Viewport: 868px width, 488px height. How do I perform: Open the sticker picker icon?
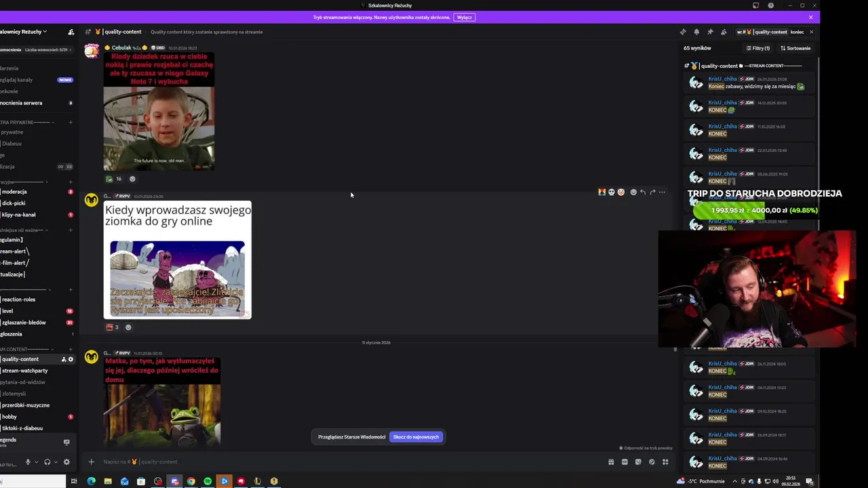638,462
